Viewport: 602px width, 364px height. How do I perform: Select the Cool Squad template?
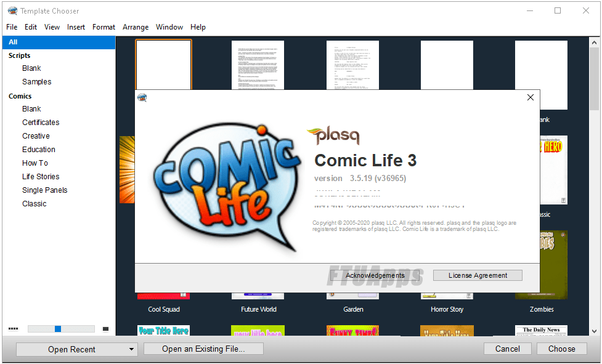pos(163,296)
